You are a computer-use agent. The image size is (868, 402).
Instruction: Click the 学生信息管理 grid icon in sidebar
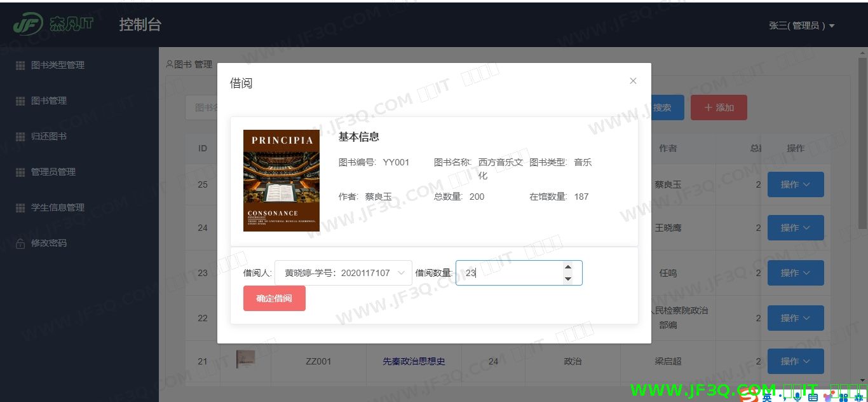pos(20,207)
